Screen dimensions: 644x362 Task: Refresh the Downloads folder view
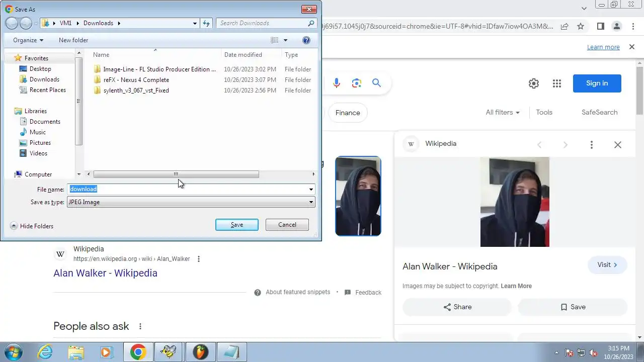tap(206, 23)
